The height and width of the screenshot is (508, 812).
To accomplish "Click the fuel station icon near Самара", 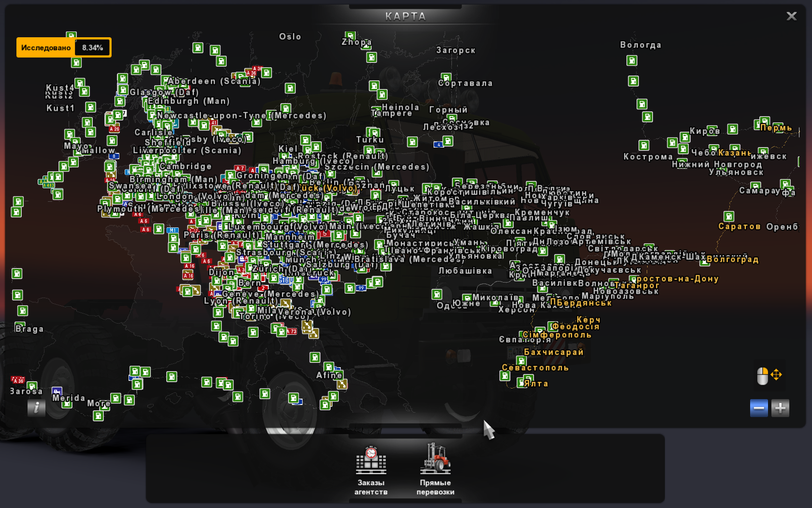I will [x=756, y=186].
